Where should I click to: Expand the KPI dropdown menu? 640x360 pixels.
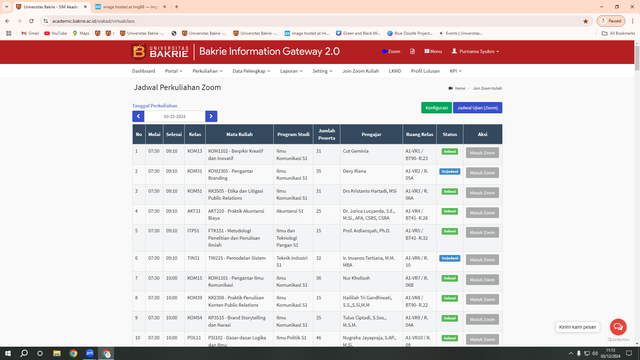tap(456, 71)
